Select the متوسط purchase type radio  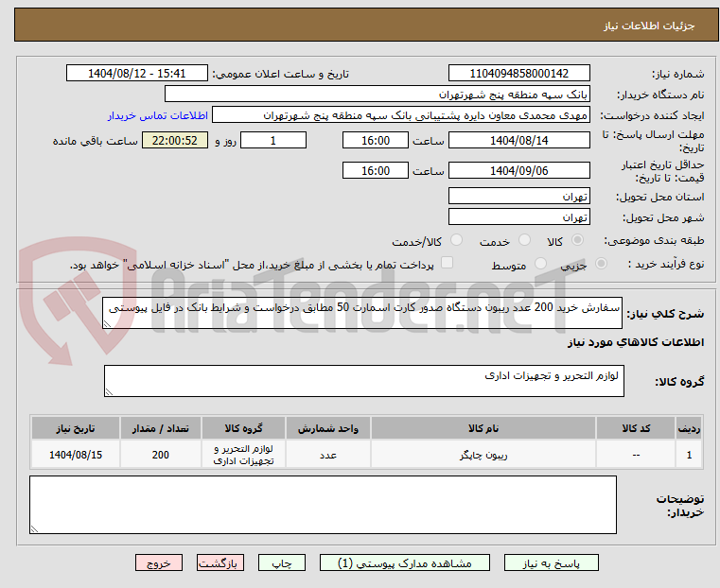click(x=541, y=264)
